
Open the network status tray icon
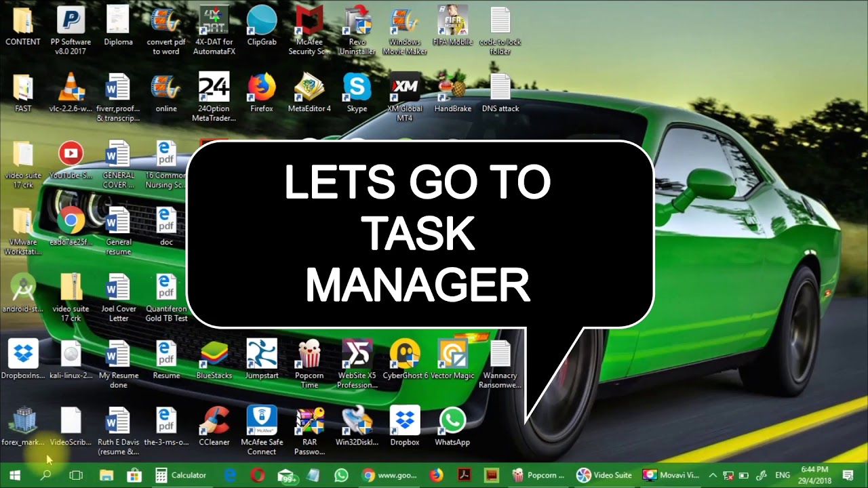729,475
